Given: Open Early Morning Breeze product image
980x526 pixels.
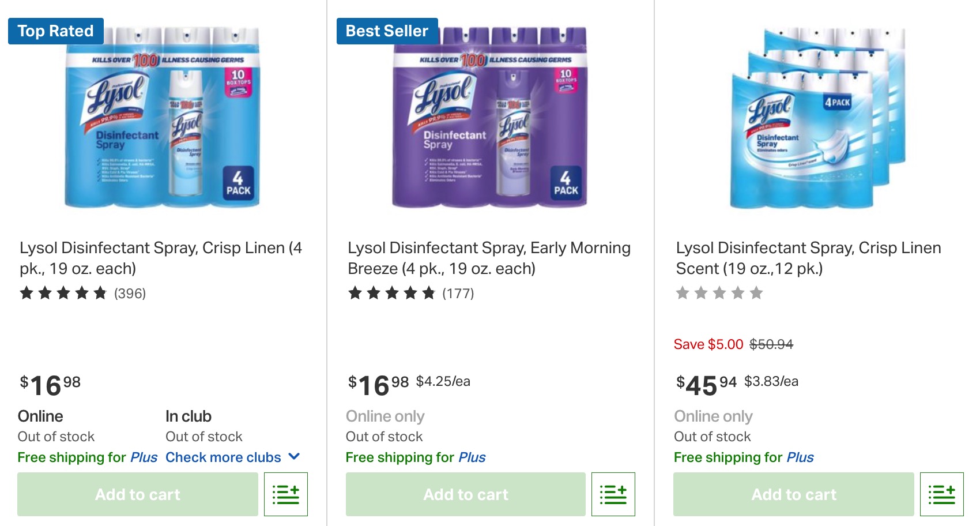Looking at the screenshot, I should pyautogui.click(x=490, y=118).
